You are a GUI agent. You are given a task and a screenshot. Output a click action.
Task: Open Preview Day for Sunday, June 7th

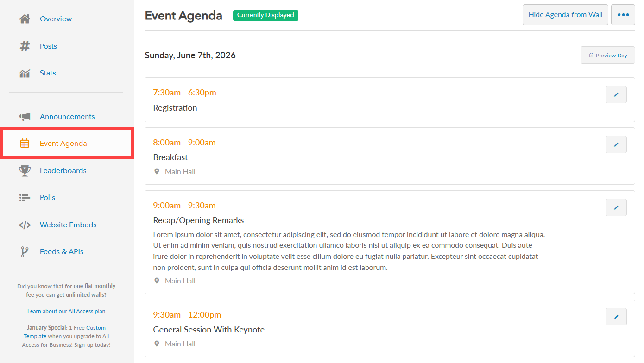click(607, 55)
